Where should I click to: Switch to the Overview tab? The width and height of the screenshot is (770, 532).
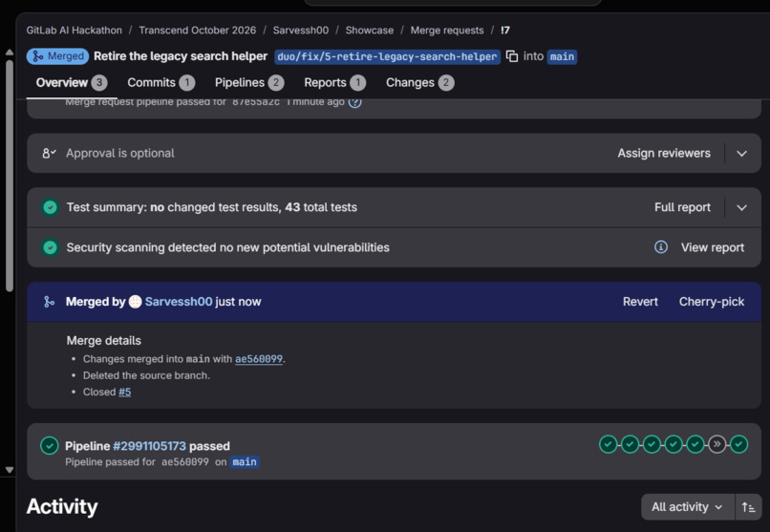[x=72, y=82]
